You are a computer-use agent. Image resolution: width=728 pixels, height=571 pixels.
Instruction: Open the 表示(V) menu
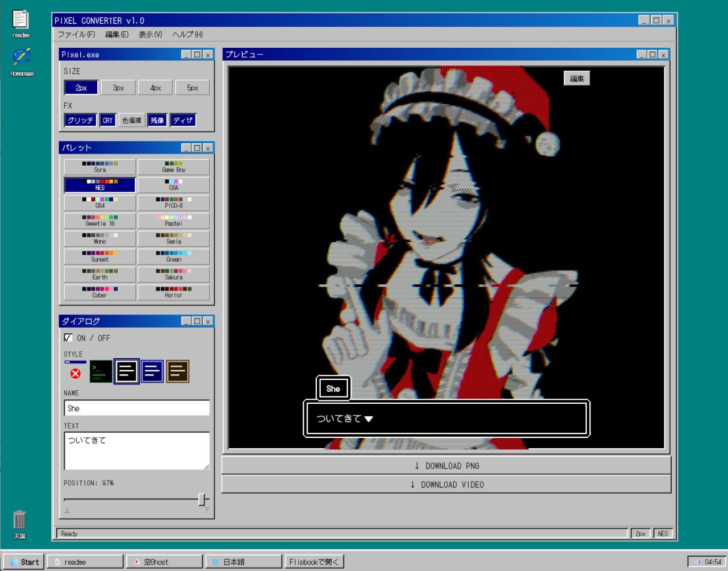click(x=150, y=35)
